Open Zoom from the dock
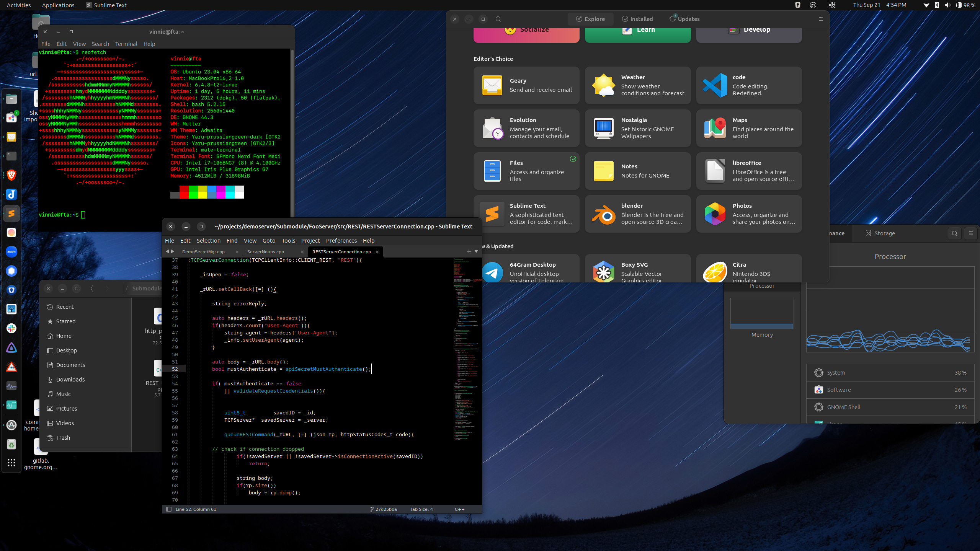The image size is (980, 551). click(11, 252)
